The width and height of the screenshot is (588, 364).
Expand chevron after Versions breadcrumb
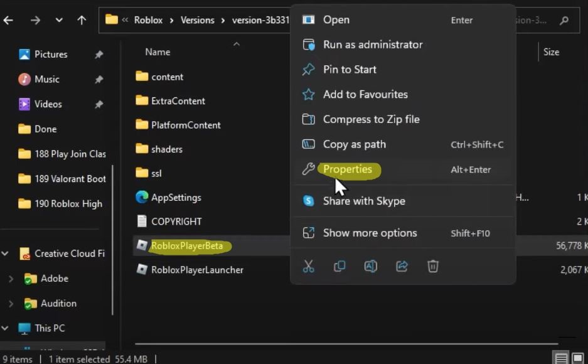tap(223, 20)
